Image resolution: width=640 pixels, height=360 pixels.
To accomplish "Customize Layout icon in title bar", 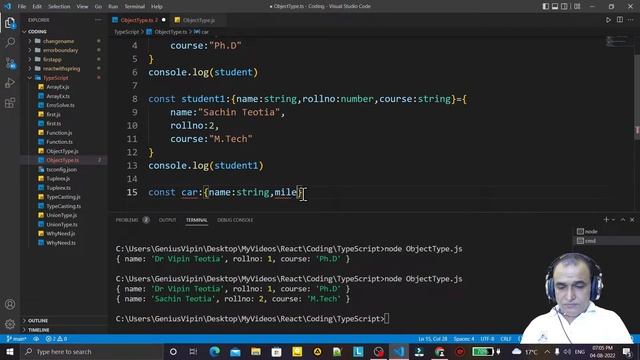I will 577,7.
